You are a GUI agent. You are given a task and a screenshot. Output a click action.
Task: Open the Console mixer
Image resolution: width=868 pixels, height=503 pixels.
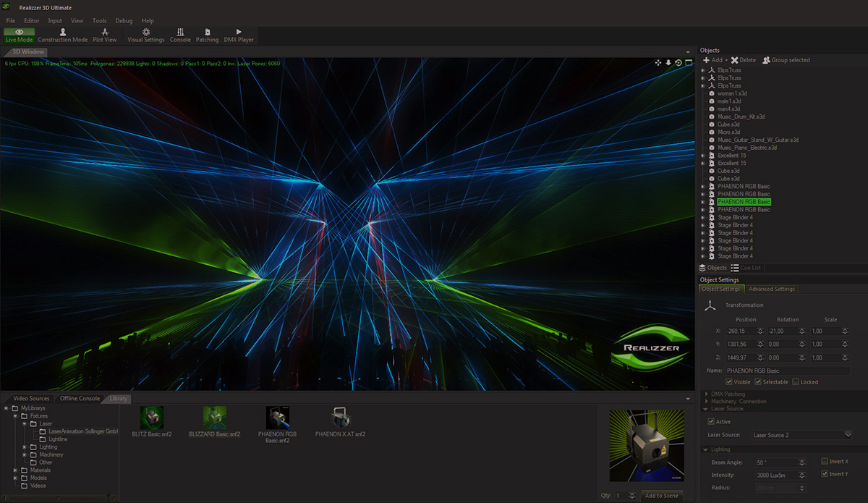pos(180,35)
